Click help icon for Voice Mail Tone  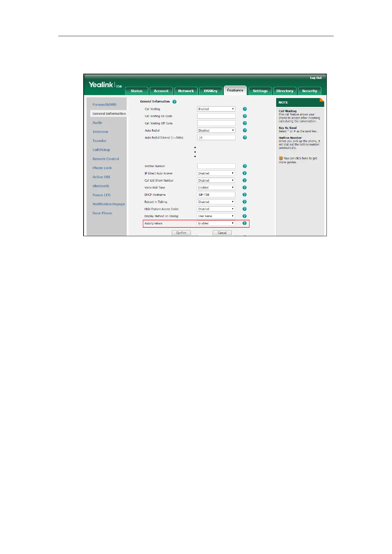click(x=245, y=188)
